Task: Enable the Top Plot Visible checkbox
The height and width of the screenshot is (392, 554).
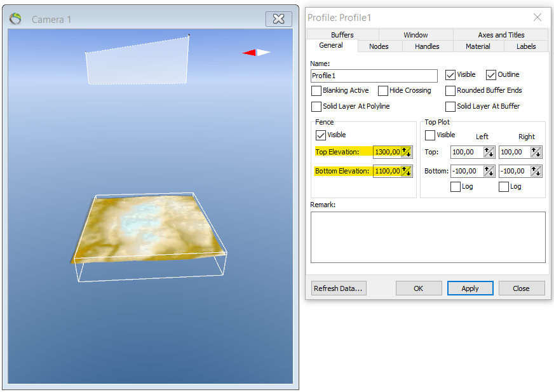Action: [430, 135]
